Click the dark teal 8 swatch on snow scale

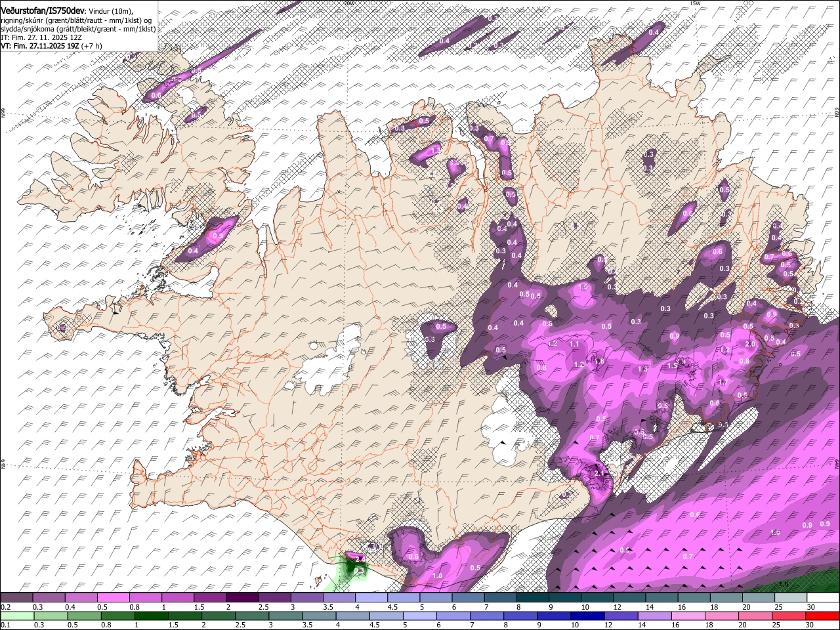pos(532,598)
